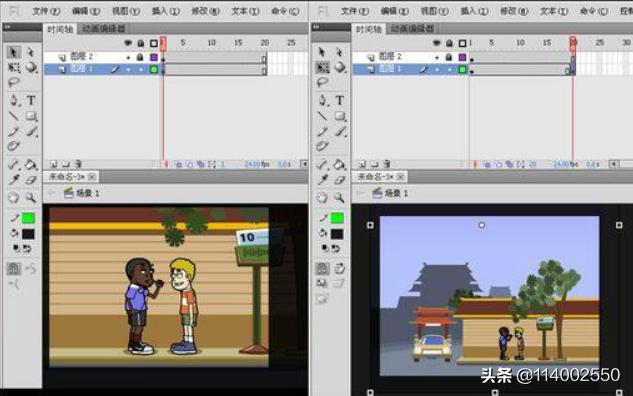
Task: Choose Free Transform tool in left window
Action: (x=14, y=67)
